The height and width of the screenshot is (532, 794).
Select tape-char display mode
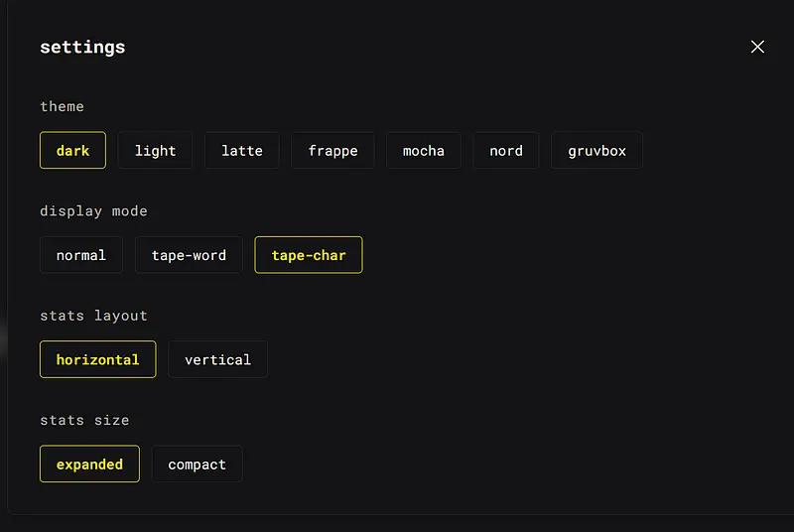(309, 255)
